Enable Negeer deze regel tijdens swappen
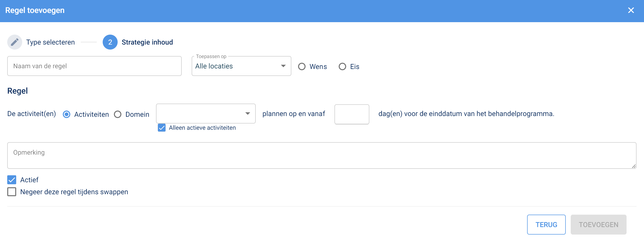The width and height of the screenshot is (644, 247). (x=12, y=191)
